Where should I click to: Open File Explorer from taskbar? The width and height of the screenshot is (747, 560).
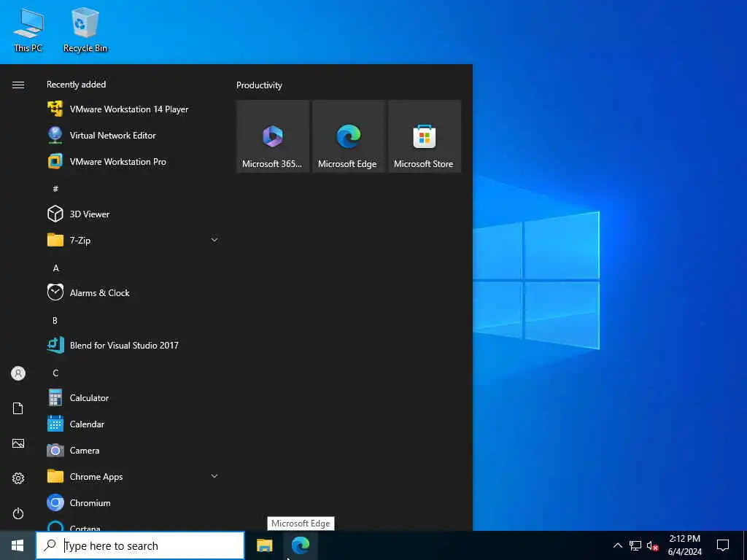(x=264, y=545)
